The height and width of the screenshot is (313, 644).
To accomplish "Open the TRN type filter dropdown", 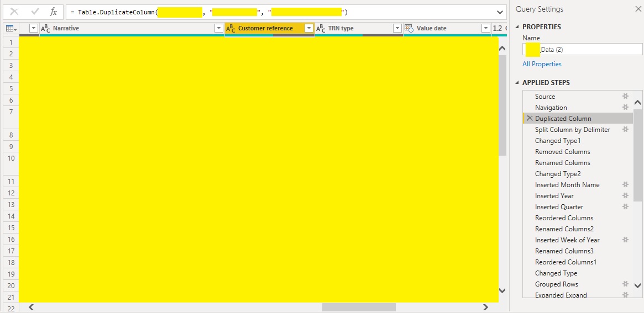I will (x=397, y=28).
